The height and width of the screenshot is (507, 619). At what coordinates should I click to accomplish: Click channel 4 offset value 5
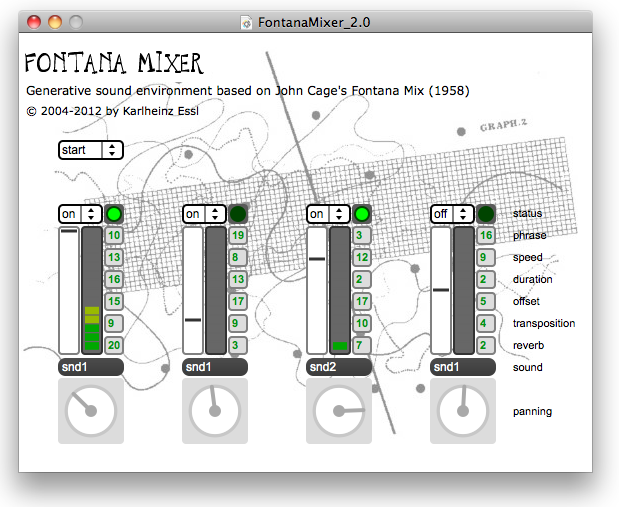point(486,301)
